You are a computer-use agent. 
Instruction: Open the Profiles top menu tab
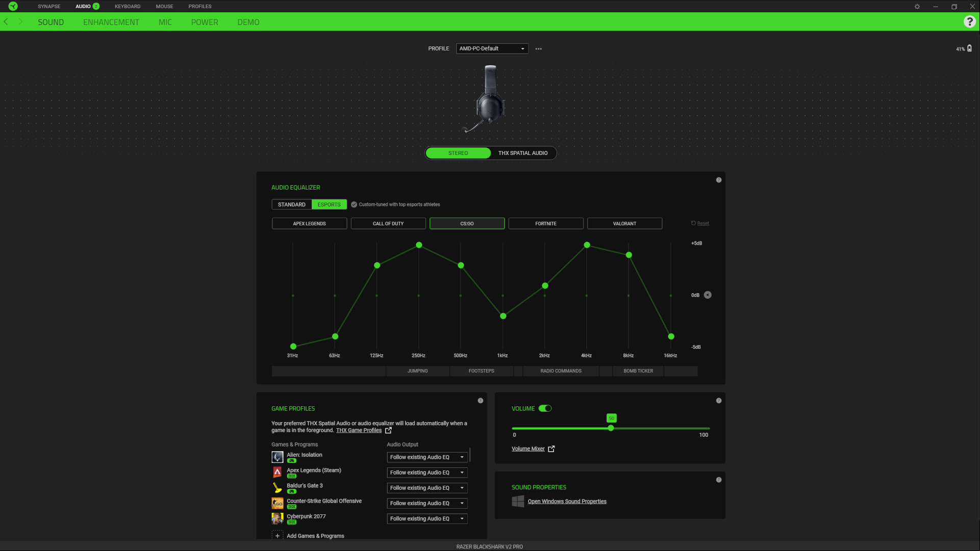point(200,6)
